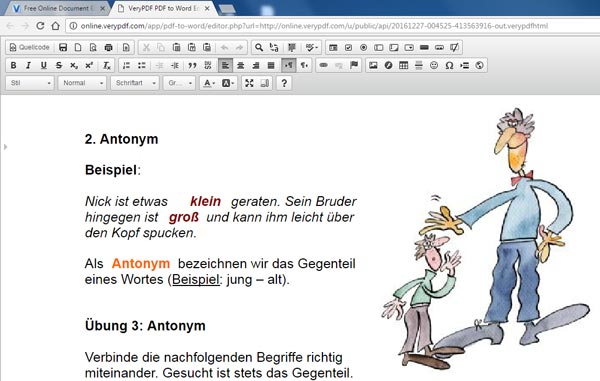This screenshot has width=600, height=381.
Task: Remove formatting with Tx icon
Action: tap(107, 65)
